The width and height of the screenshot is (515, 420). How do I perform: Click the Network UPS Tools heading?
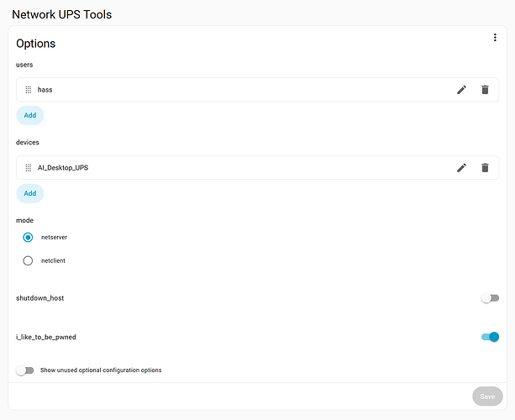[x=61, y=14]
